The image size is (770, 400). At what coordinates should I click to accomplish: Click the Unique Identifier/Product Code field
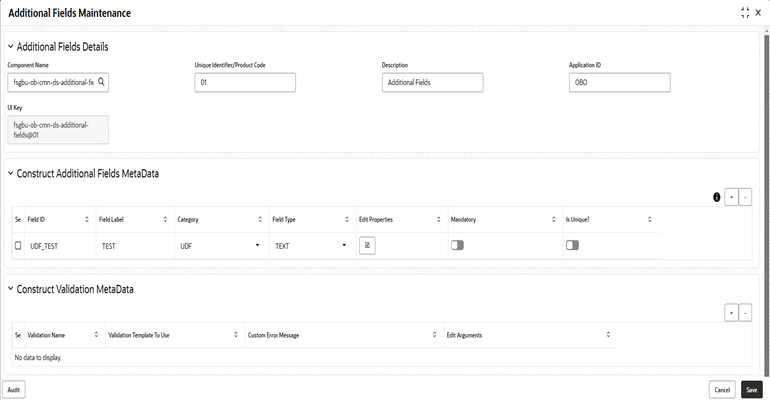pyautogui.click(x=245, y=82)
